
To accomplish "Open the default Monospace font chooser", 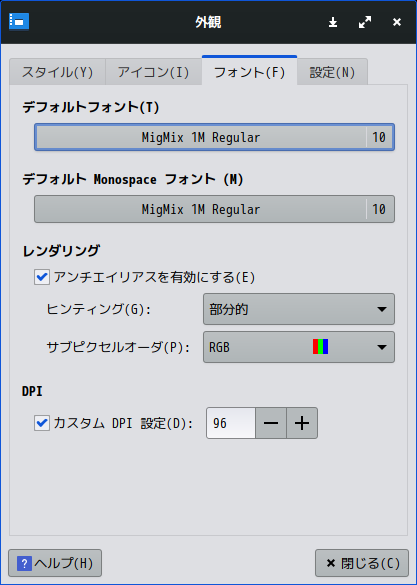I will (x=214, y=209).
